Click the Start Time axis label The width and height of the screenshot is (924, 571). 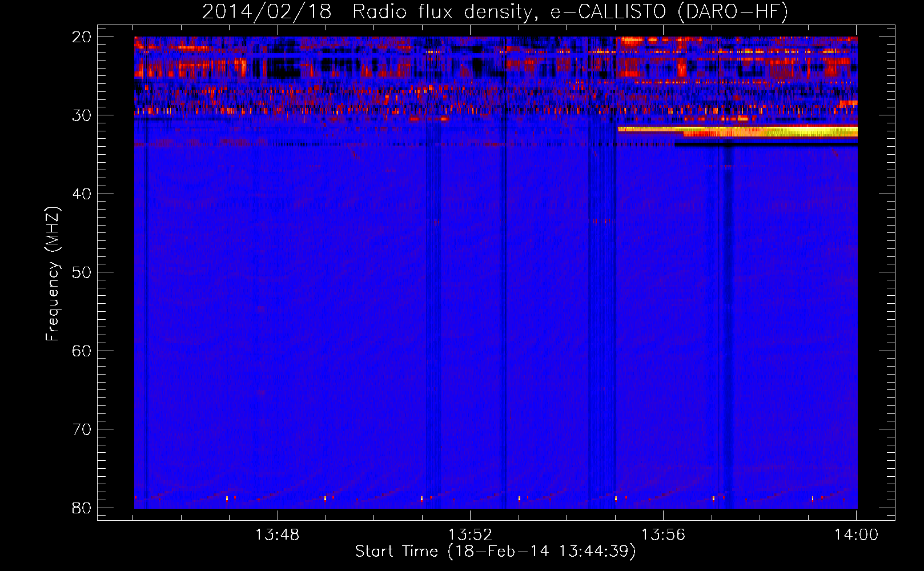pos(495,552)
